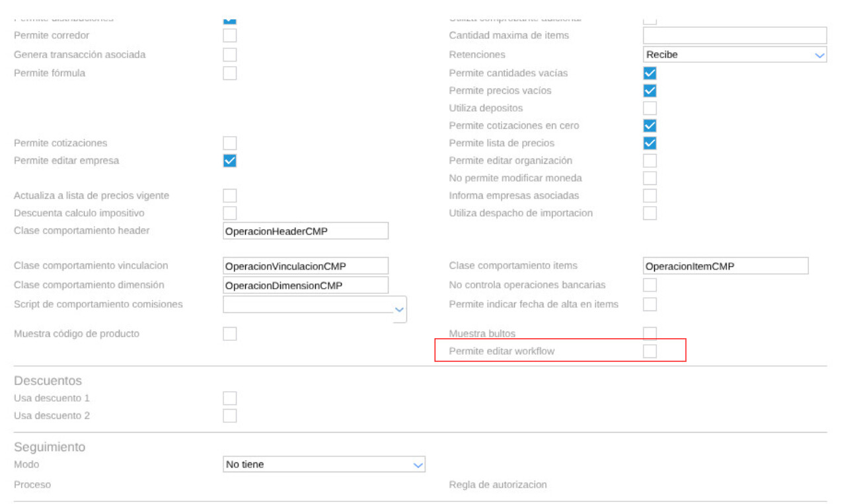This screenshot has height=504, width=865.
Task: Open Script de comportamiento comisiones dropdown
Action: pyautogui.click(x=315, y=306)
